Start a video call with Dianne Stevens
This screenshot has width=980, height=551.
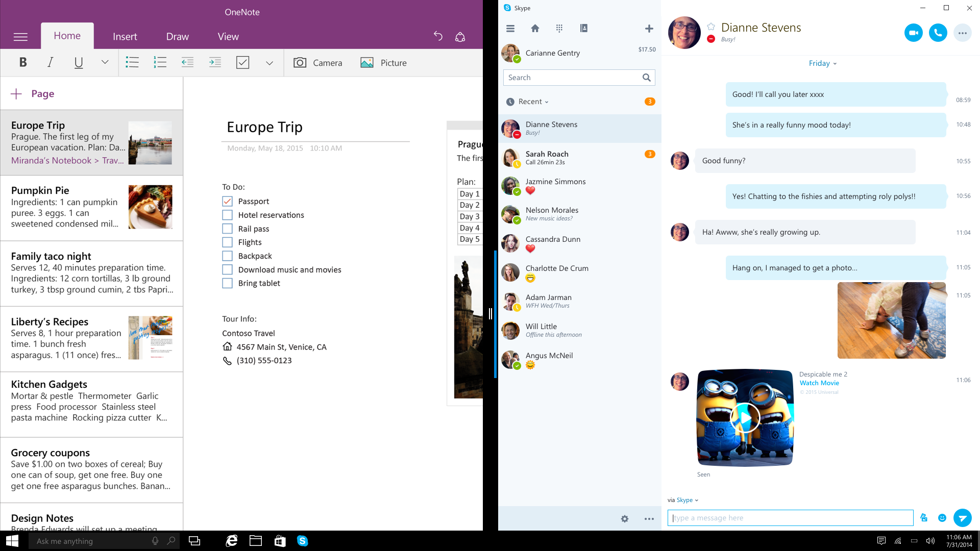pos(913,33)
